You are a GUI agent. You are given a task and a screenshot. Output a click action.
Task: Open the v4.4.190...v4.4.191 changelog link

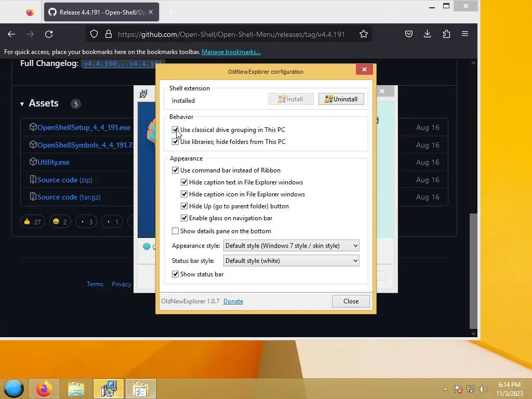click(122, 63)
